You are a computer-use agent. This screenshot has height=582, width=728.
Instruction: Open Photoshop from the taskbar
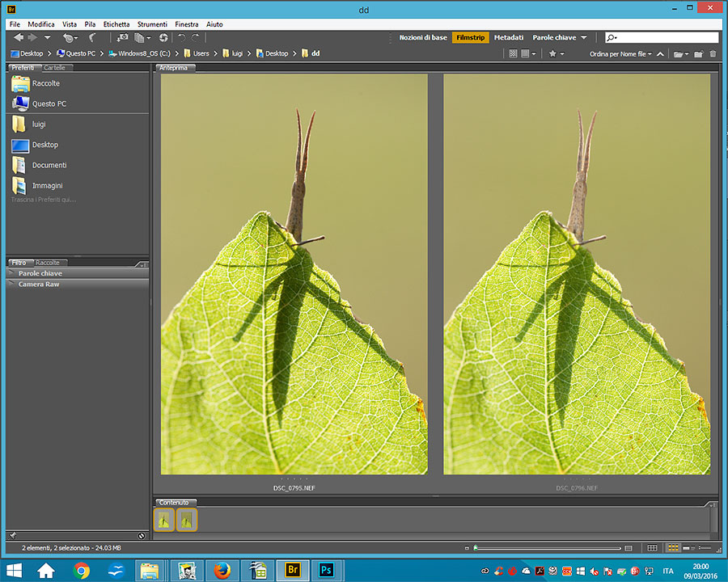pyautogui.click(x=327, y=570)
